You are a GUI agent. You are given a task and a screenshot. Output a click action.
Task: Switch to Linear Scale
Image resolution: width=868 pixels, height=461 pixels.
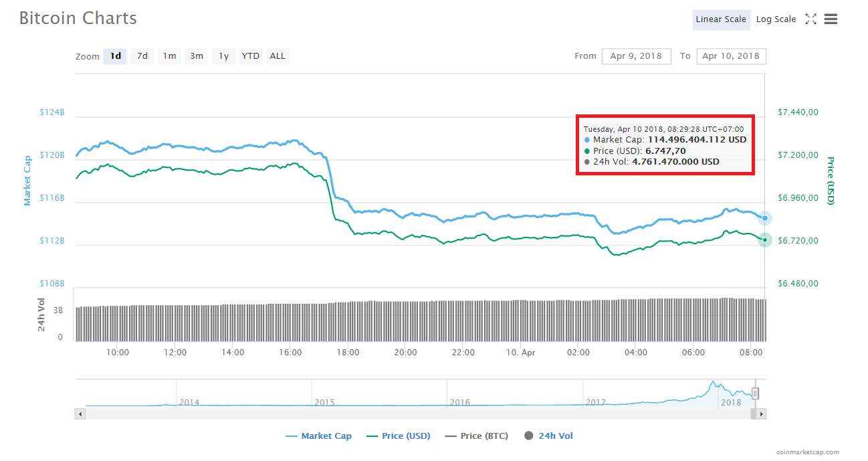[720, 19]
